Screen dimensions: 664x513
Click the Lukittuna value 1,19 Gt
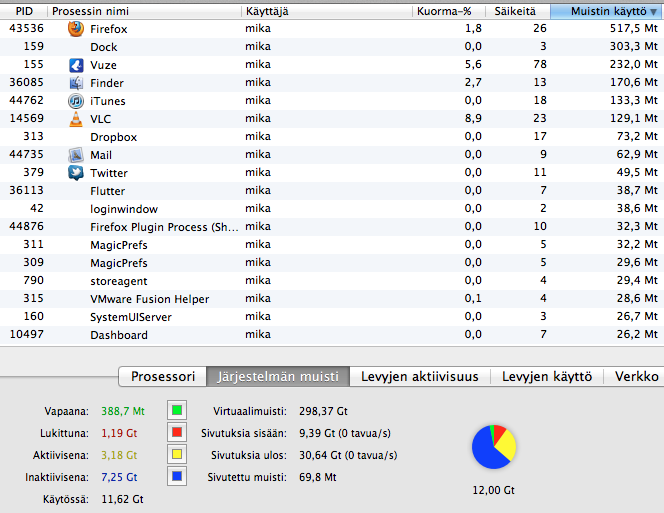point(119,433)
